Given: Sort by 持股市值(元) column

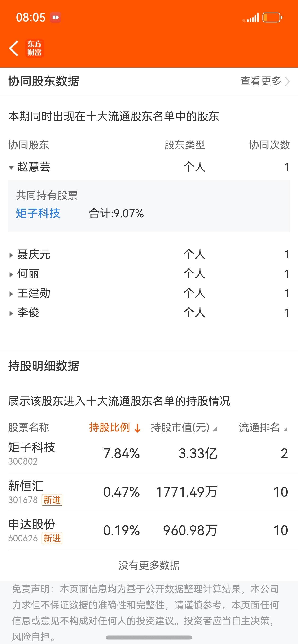Looking at the screenshot, I should tap(184, 428).
